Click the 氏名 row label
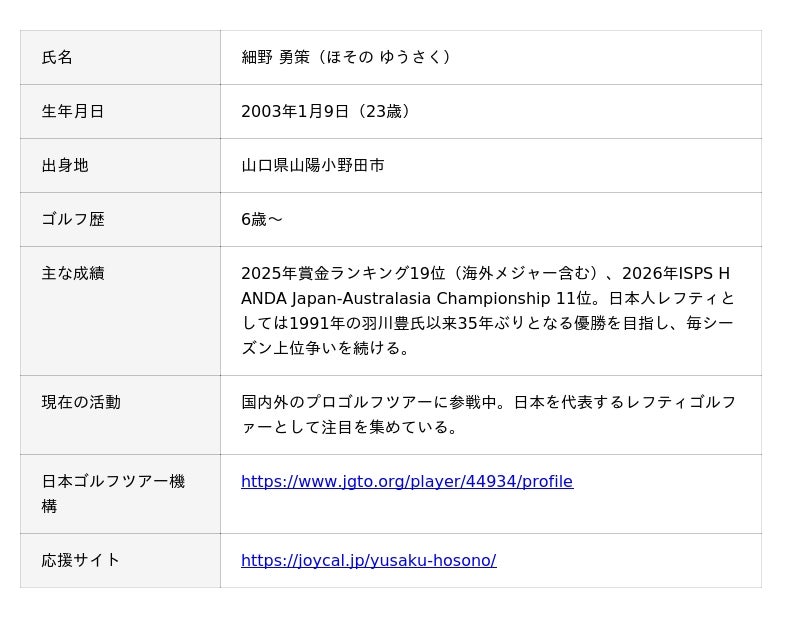This screenshot has height=618, width=800. (x=57, y=58)
